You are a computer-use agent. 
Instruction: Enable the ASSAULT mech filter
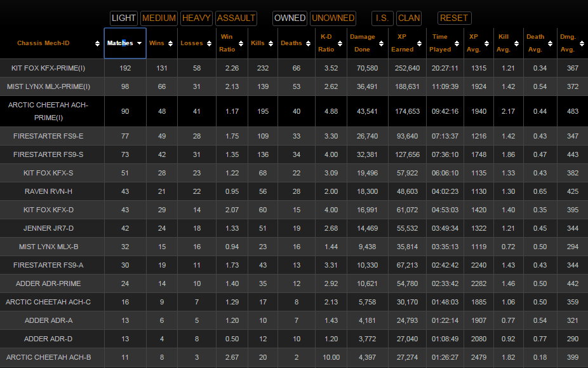(236, 18)
